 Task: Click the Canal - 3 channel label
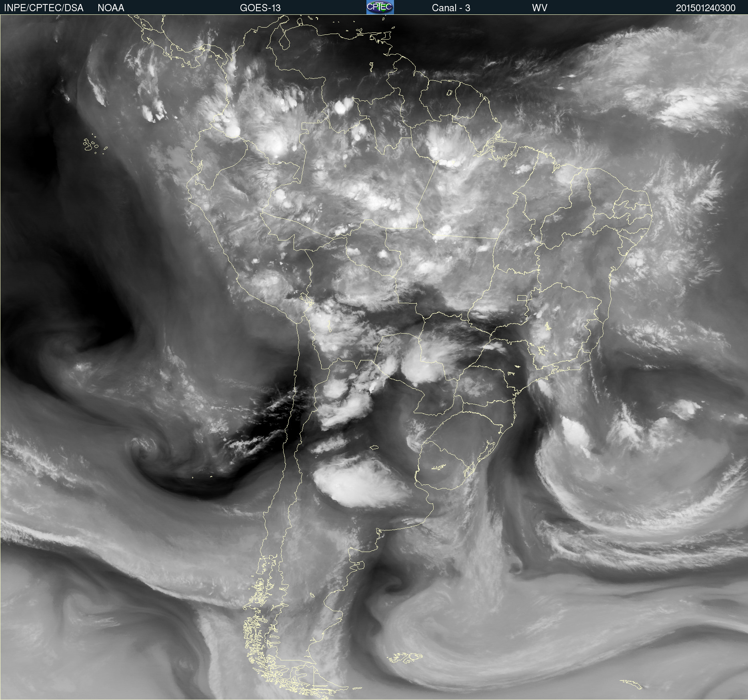tap(451, 8)
